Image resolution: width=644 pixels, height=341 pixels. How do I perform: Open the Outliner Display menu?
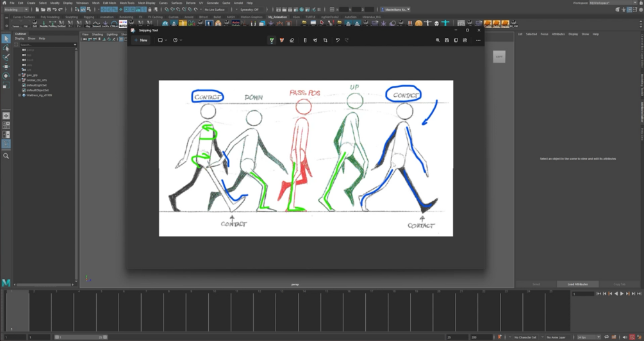coord(20,38)
